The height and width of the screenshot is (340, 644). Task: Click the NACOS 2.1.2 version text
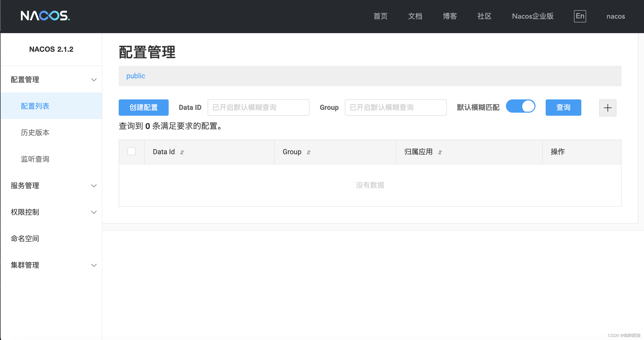coord(51,49)
